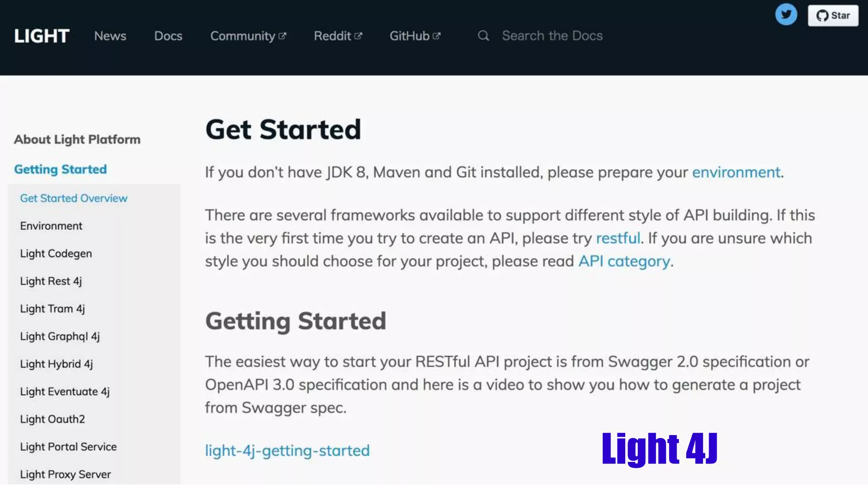Viewport: 868px width, 488px height.
Task: Click the Community external-link arrow icon
Action: (282, 36)
